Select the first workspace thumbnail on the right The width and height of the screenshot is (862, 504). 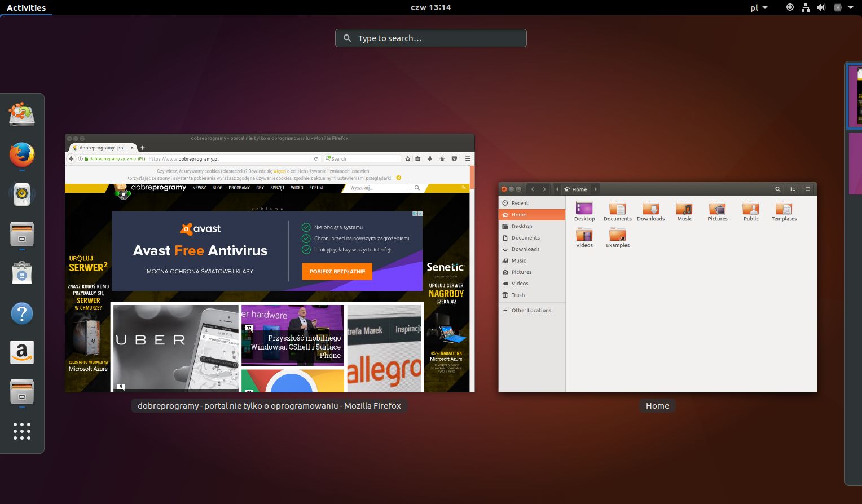pyautogui.click(x=855, y=97)
